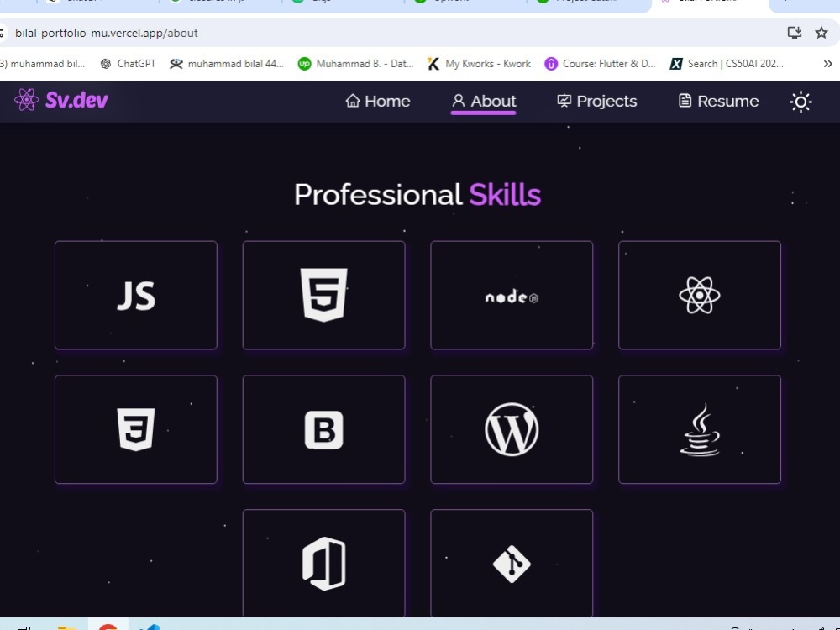Viewport: 840px width, 630px height.
Task: Click the Professional Skills heading
Action: [x=417, y=195]
